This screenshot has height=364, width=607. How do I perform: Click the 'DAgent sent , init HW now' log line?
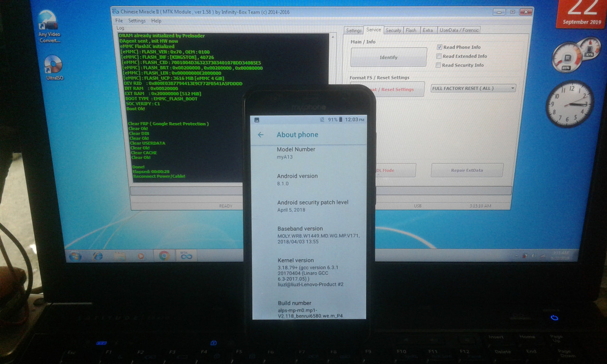149,41
